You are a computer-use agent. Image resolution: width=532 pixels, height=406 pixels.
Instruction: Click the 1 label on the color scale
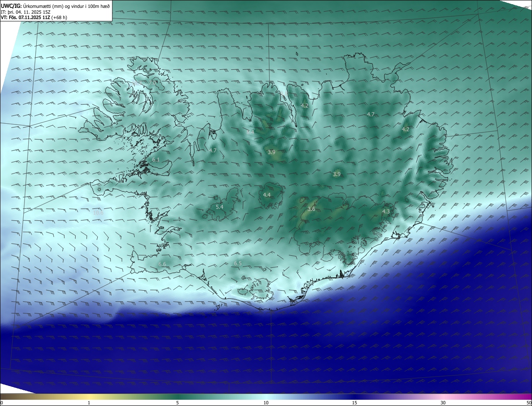point(89,403)
